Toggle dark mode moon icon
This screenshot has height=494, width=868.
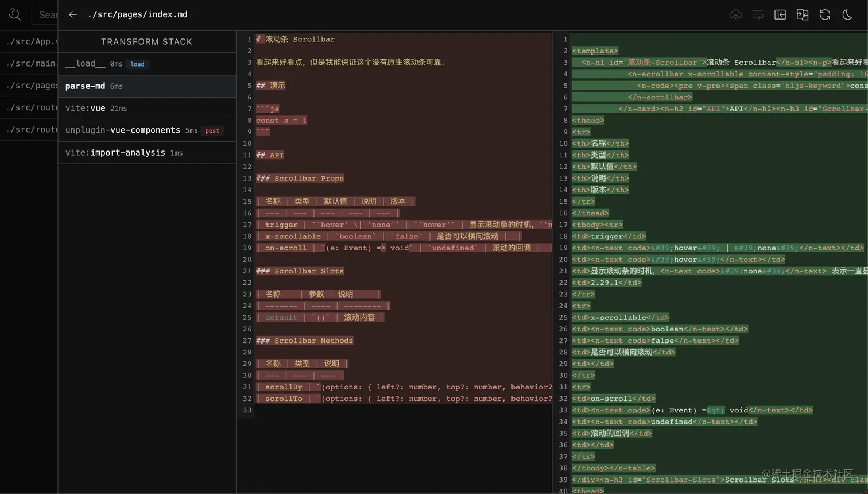847,15
